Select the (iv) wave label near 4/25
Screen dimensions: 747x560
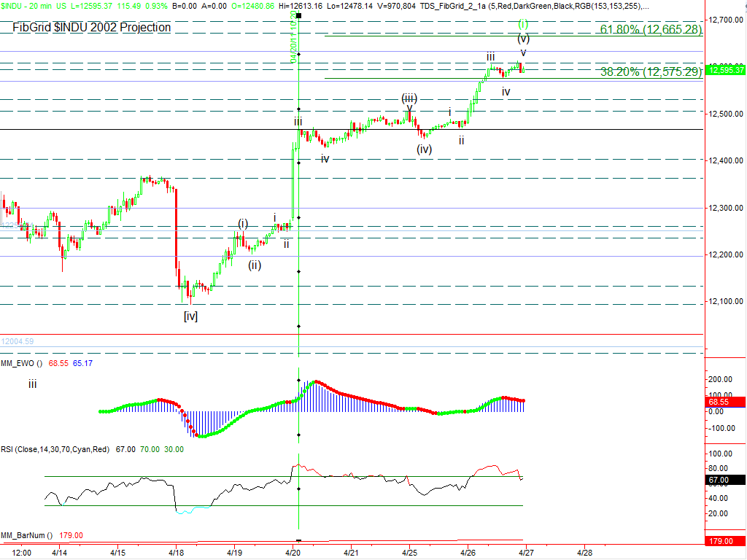(425, 149)
